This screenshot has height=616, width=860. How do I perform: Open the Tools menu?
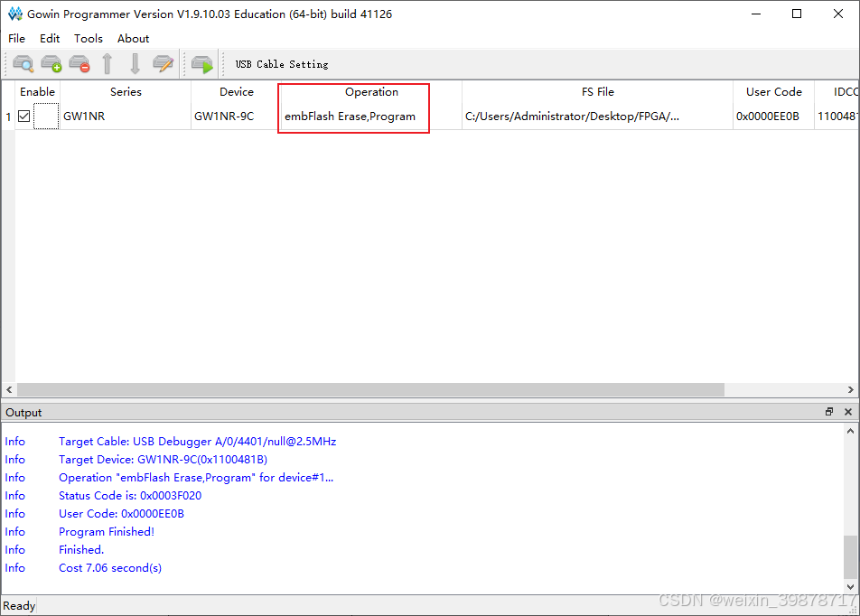pyautogui.click(x=89, y=39)
